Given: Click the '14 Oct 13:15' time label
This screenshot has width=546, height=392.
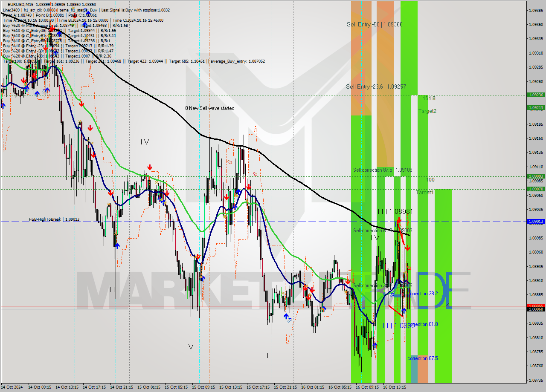Looking at the screenshot, I should click(67, 387).
